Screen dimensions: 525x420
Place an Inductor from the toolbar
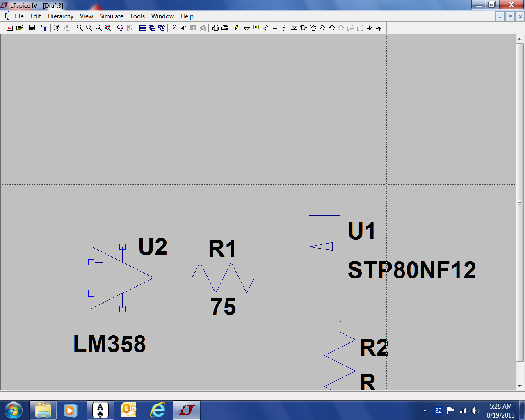tap(284, 28)
